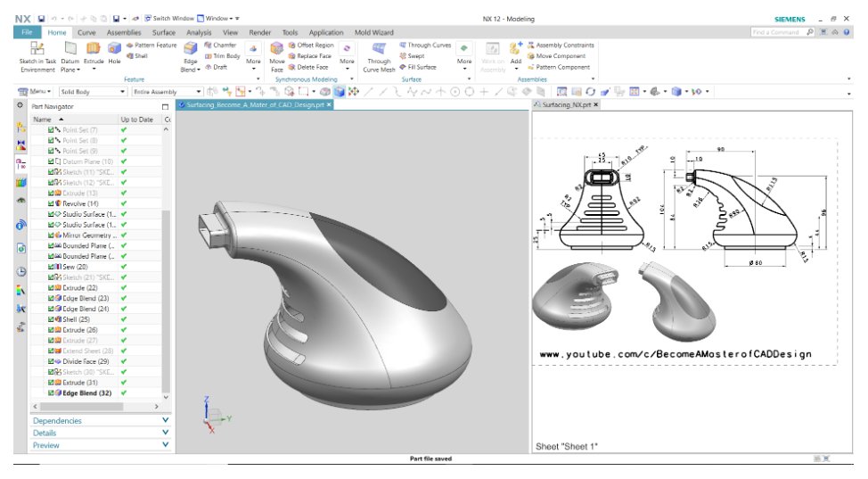Open Through Curve Mesh tool
The height and width of the screenshot is (479, 868).
point(379,56)
